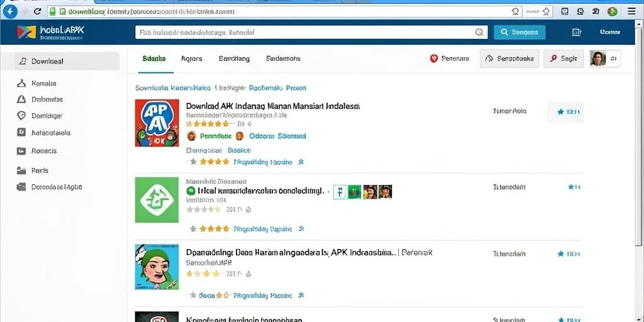Open the green Pemndoais link under the first app
The width and height of the screenshot is (644, 322).
[x=216, y=136]
